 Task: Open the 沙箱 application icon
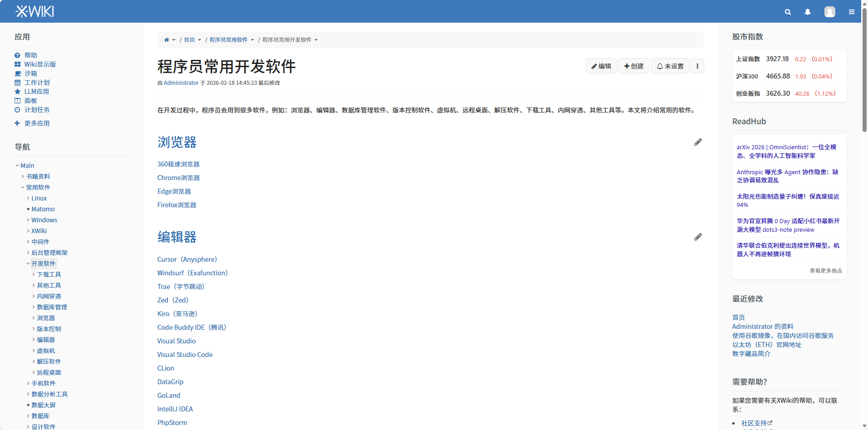18,73
